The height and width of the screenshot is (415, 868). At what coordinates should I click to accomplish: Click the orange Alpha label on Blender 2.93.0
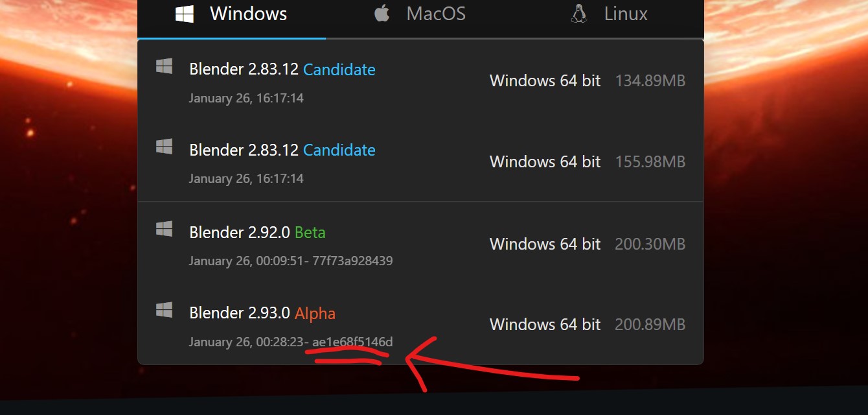tap(315, 313)
